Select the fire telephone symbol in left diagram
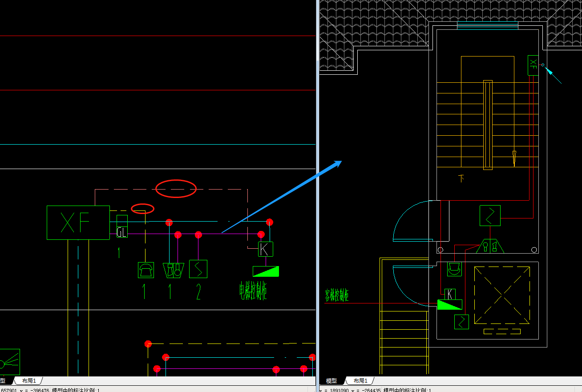582x392 pixels. point(146,270)
